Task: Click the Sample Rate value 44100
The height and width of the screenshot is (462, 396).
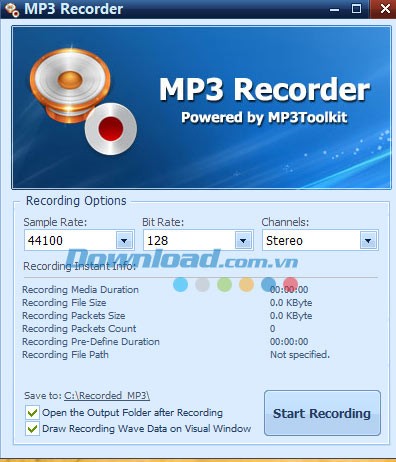Action: 45,240
